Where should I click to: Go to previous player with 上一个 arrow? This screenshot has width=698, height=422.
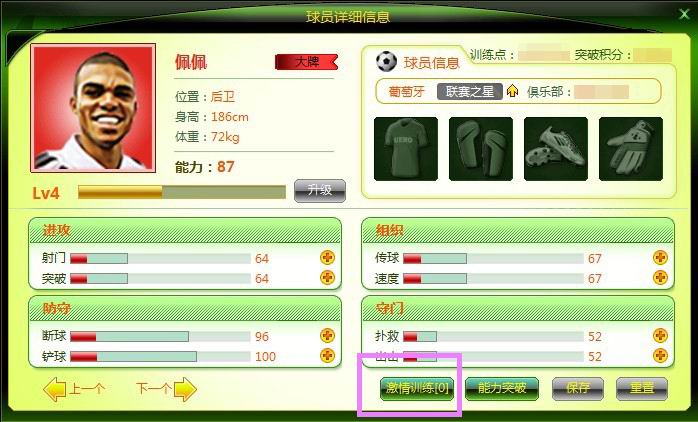(74, 389)
